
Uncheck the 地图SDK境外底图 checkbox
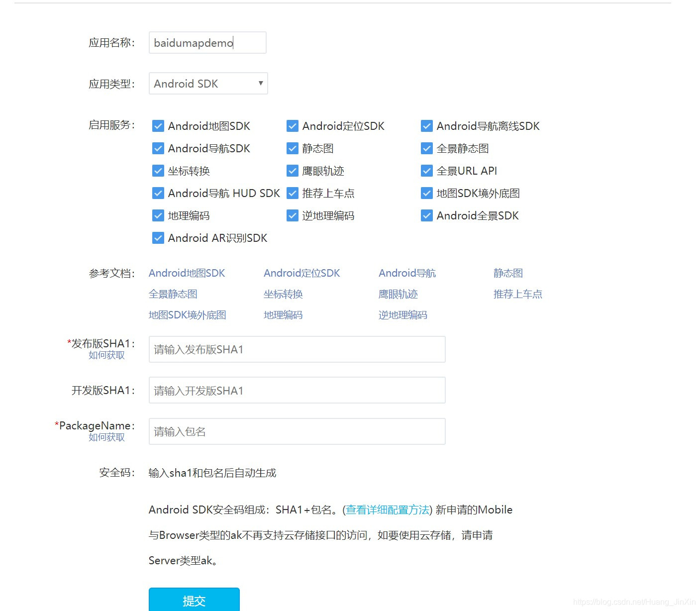tap(427, 193)
